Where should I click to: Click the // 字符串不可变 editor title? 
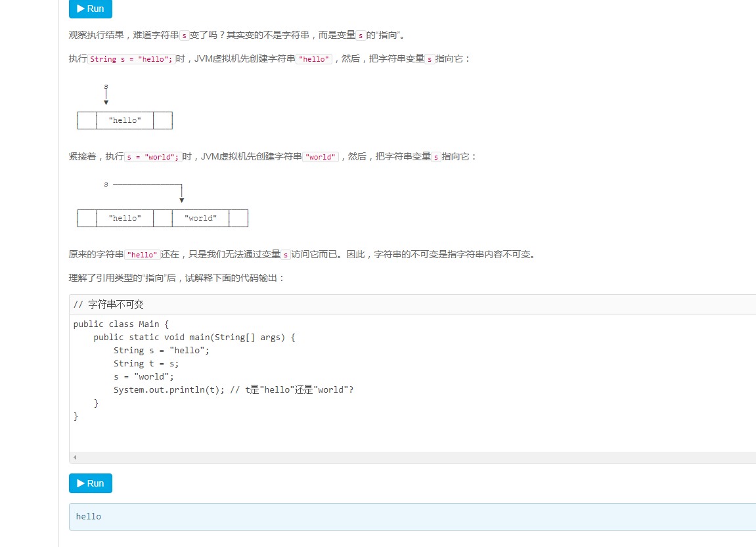(108, 305)
